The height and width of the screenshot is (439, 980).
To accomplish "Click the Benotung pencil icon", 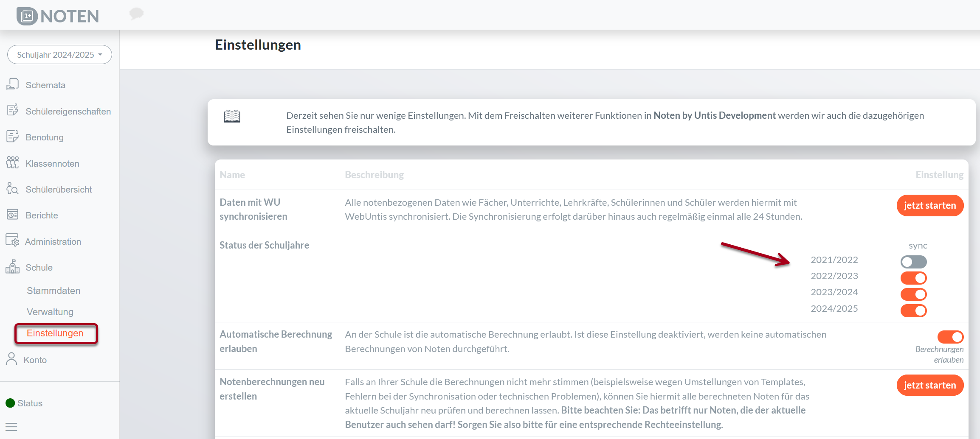I will click(x=12, y=137).
